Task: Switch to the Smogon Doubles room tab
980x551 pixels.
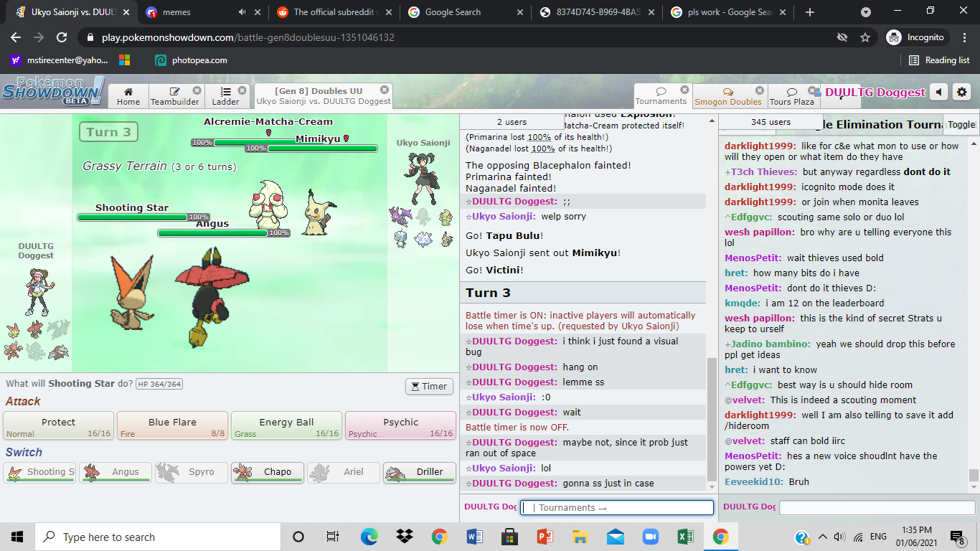Action: tap(727, 95)
